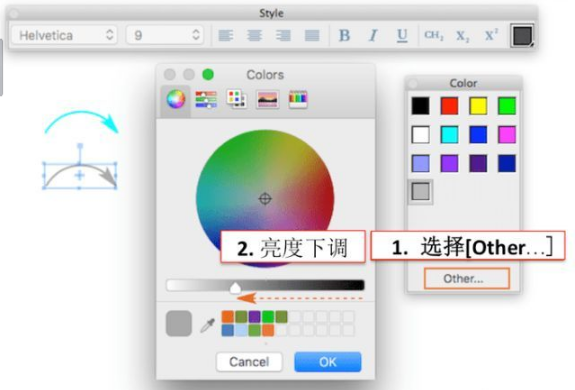575x390 pixels.
Task: Pick the green swatch in Color panel
Action: tap(507, 106)
